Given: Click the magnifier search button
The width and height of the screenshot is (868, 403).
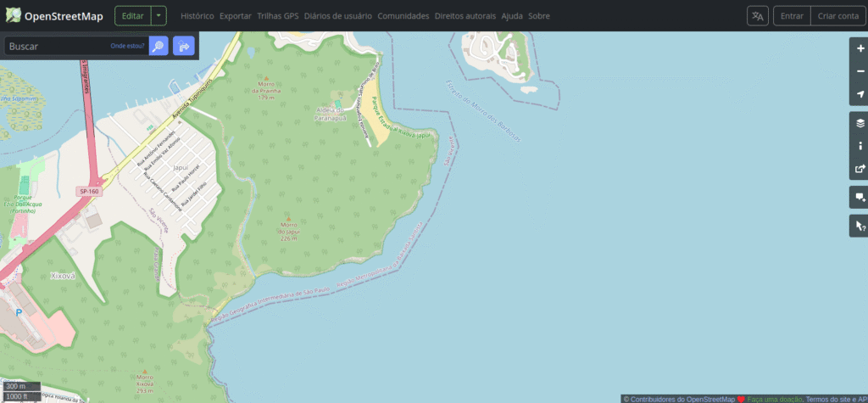Looking at the screenshot, I should click(x=158, y=47).
